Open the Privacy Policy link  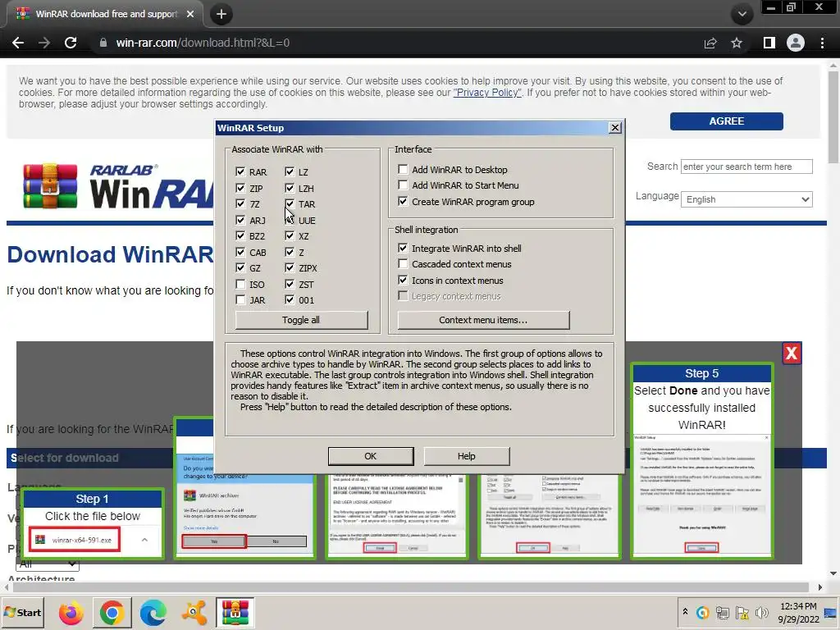487,92
